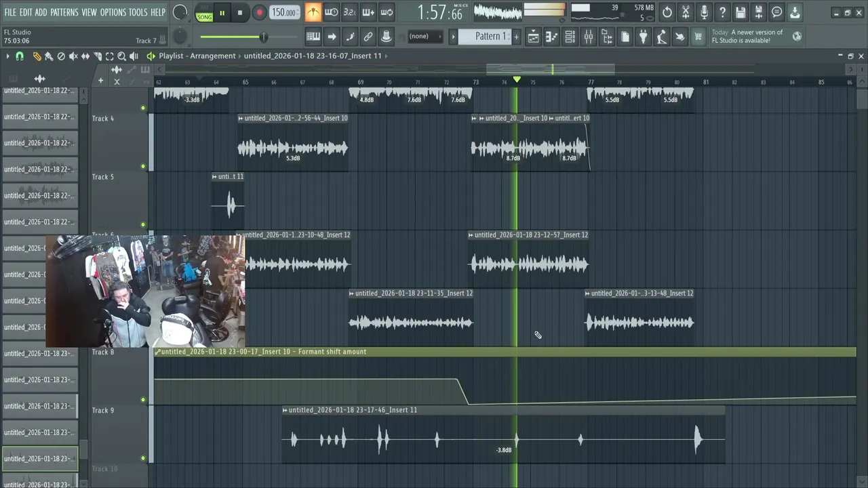Image resolution: width=868 pixels, height=488 pixels.
Task: Toggle loop recording button
Action: coord(387,12)
